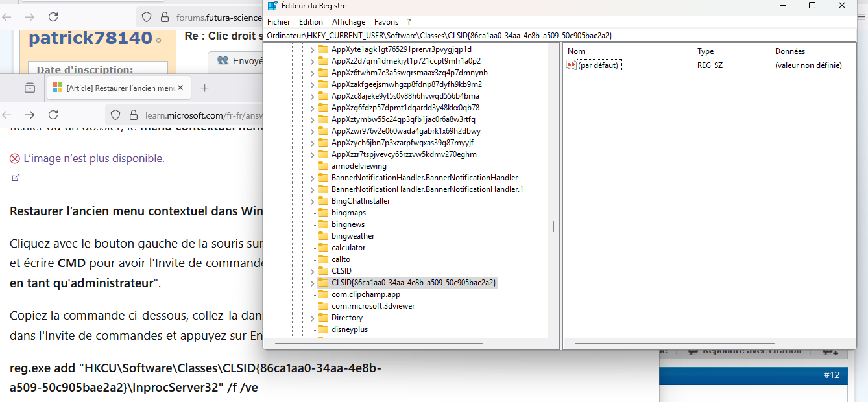This screenshot has width=868, height=402.
Task: Click folder icon of selected CLSID{86ca1aa0...} key
Action: (x=322, y=283)
